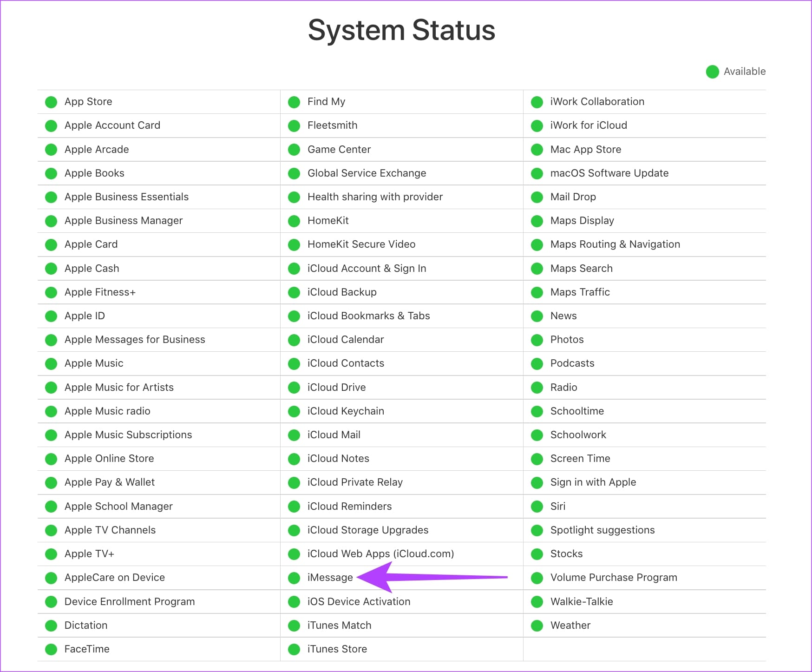Click the Available legend green dot
The height and width of the screenshot is (672, 812).
coord(712,72)
